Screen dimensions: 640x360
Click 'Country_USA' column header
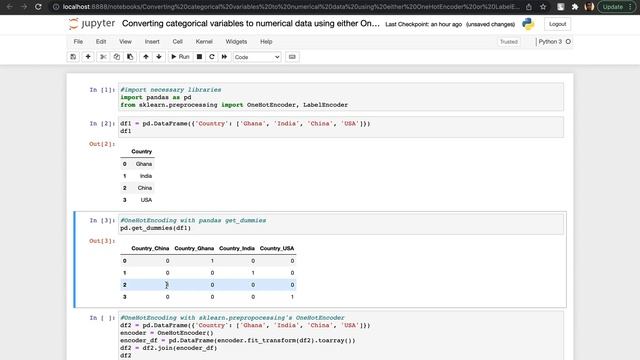click(277, 248)
